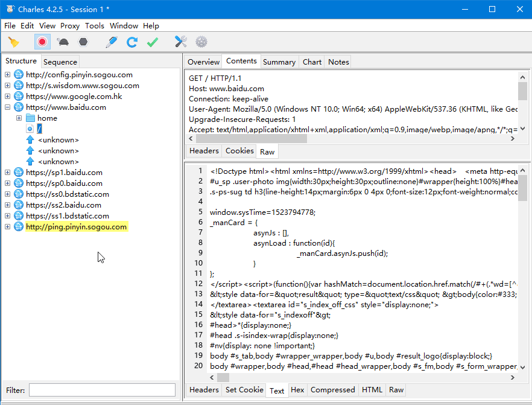Click the Compose pen icon
This screenshot has width=532, height=405.
pyautogui.click(x=111, y=42)
